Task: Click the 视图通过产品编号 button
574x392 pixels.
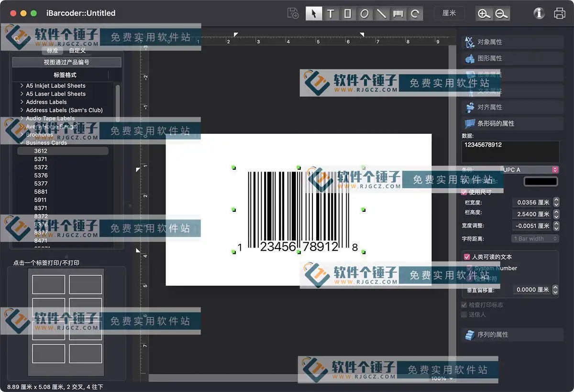Action: click(66, 62)
